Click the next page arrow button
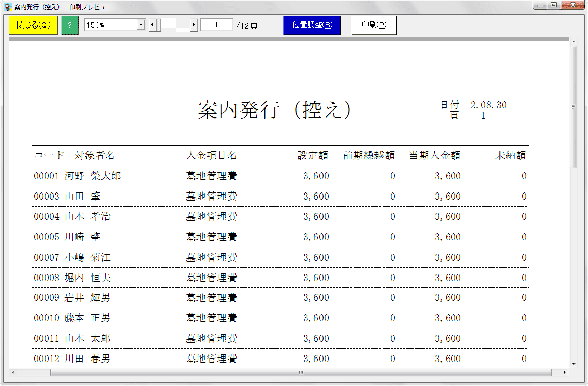Viewport: 588px width, 386px height. pyautogui.click(x=194, y=24)
